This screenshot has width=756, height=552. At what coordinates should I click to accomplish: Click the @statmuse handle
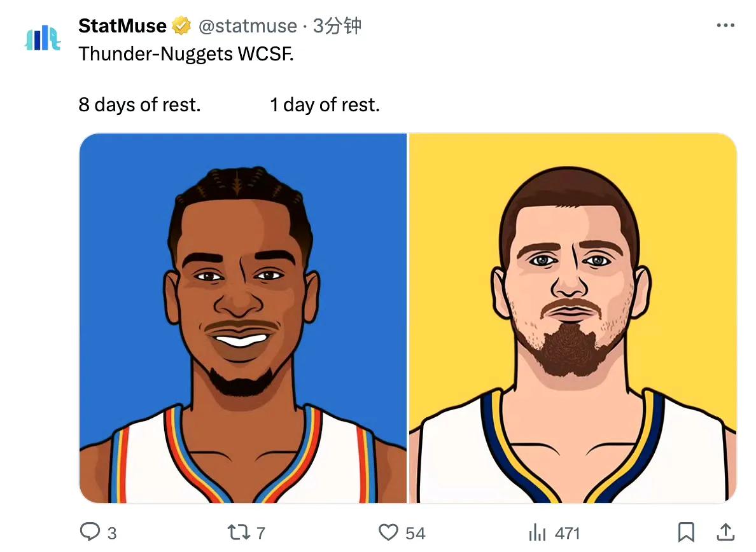(x=248, y=26)
